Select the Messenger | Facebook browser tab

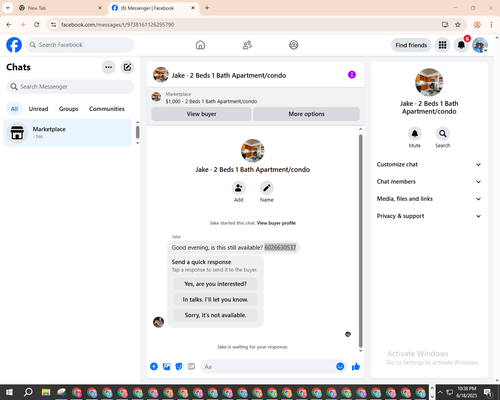tap(154, 8)
